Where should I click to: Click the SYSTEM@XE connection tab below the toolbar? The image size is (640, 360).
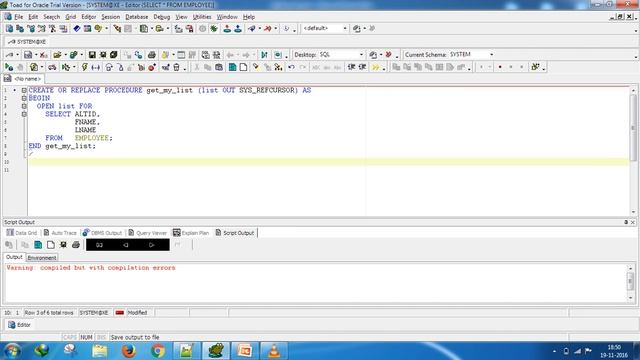27,42
